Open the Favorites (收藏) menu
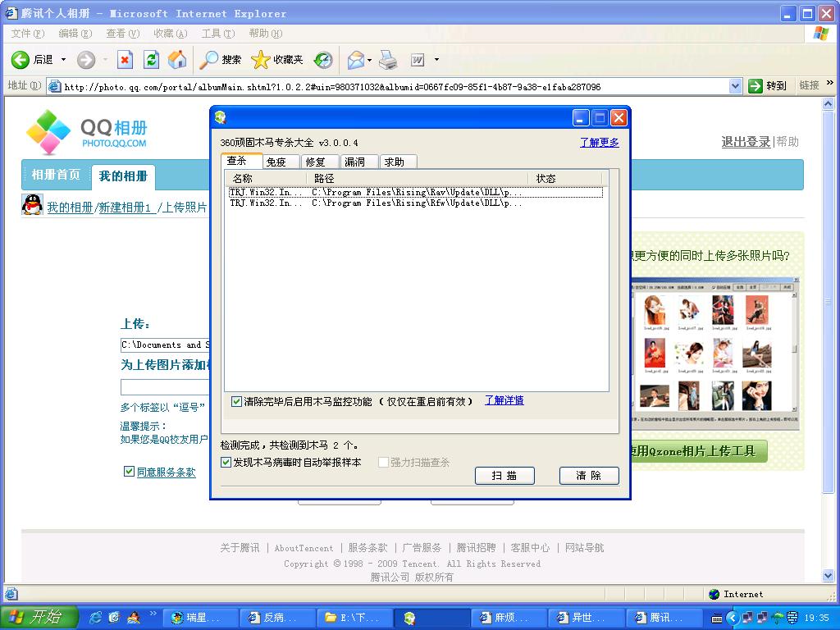Image resolution: width=840 pixels, height=630 pixels. [x=171, y=33]
